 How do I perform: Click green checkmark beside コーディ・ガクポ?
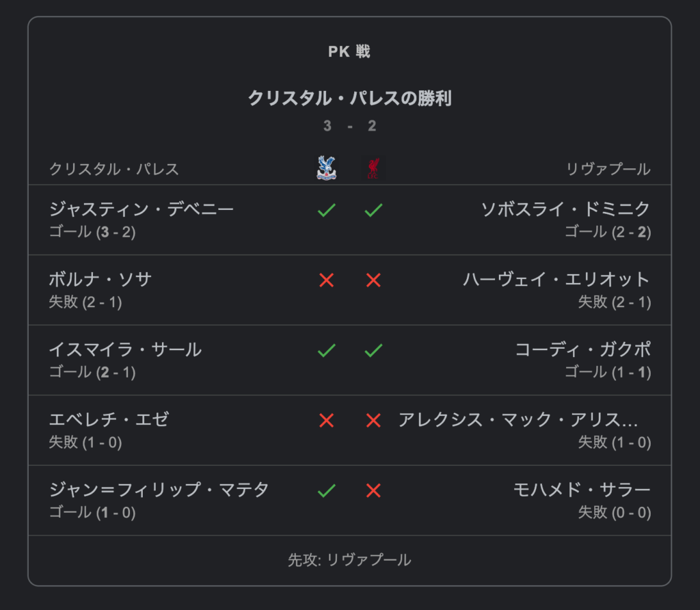coord(373,351)
